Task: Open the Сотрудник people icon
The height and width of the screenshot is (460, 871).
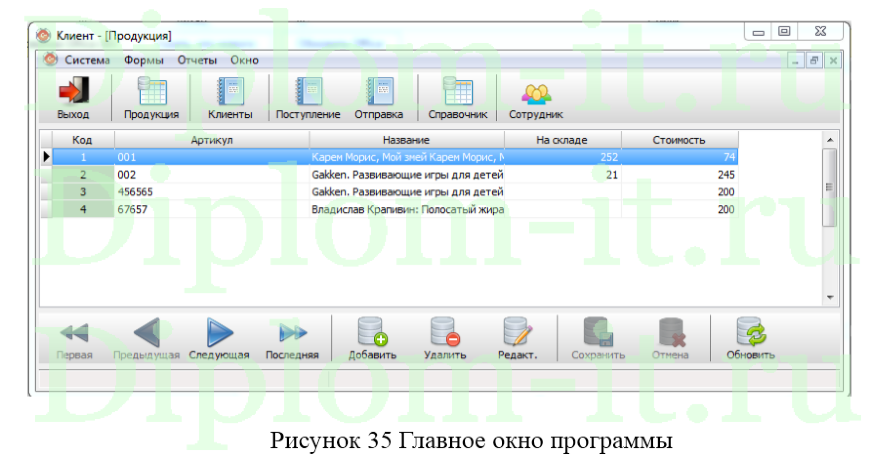Action: [536, 93]
